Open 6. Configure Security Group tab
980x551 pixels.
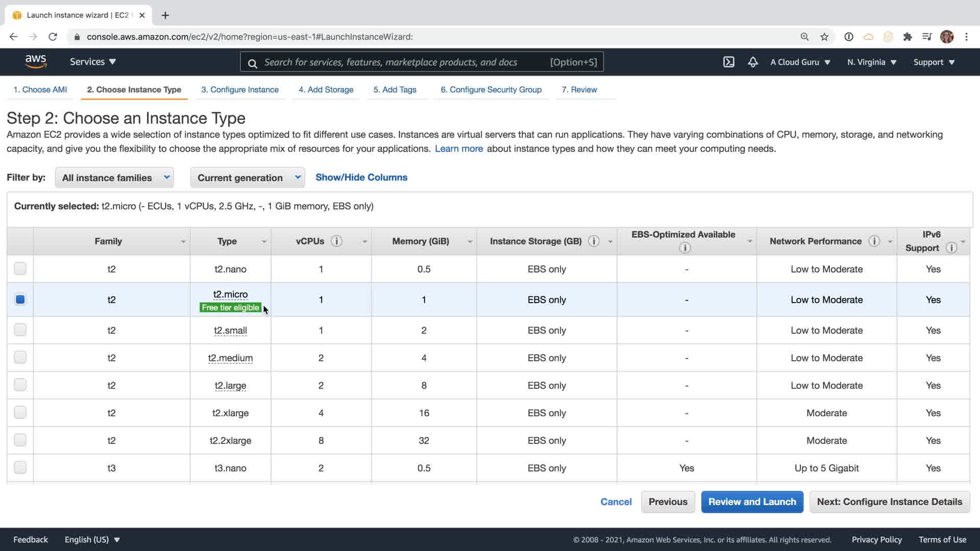(x=491, y=89)
